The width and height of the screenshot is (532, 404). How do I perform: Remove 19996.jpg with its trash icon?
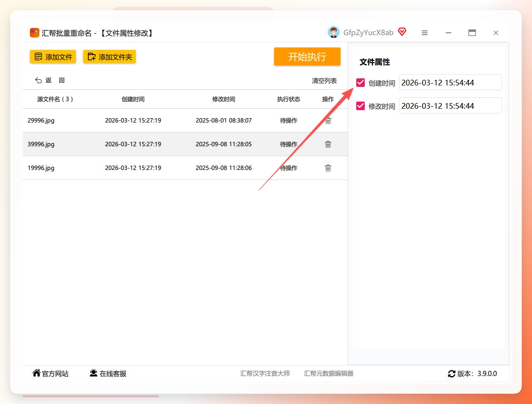[x=328, y=168]
